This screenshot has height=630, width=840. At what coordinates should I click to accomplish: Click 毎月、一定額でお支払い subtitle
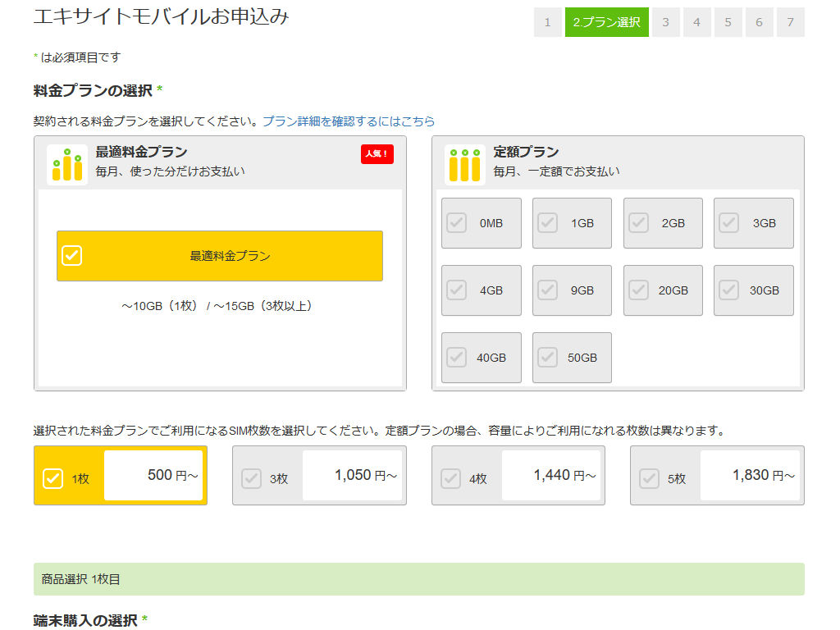pos(557,171)
